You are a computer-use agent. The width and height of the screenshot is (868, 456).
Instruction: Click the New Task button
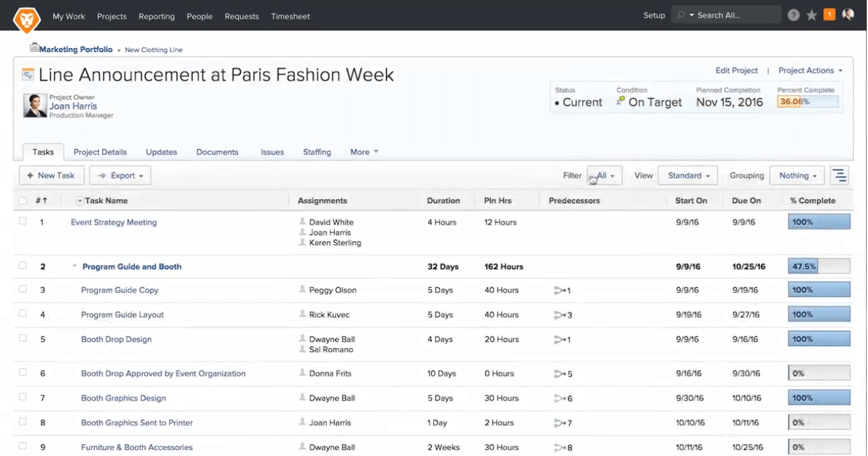pyautogui.click(x=51, y=176)
